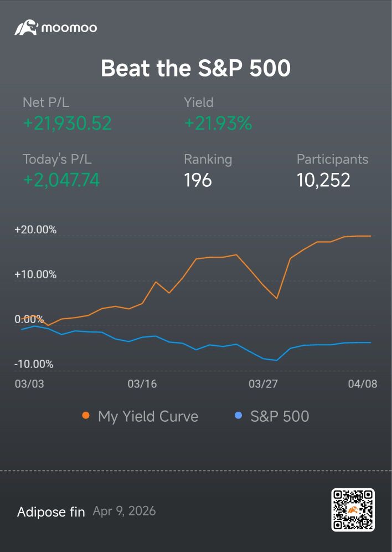Viewport: 392px width, 552px height.
Task: Select the Net P/L value +21,930.52
Action: [68, 124]
